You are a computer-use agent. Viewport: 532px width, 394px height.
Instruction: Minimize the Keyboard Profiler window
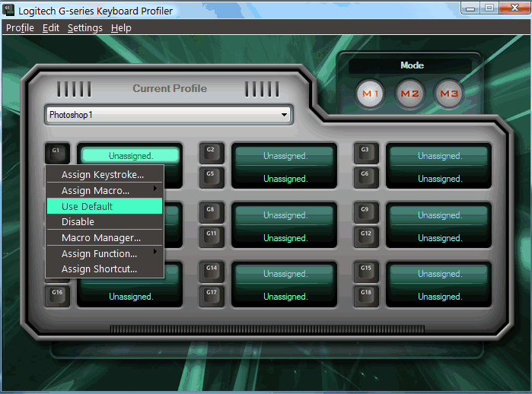tap(470, 8)
